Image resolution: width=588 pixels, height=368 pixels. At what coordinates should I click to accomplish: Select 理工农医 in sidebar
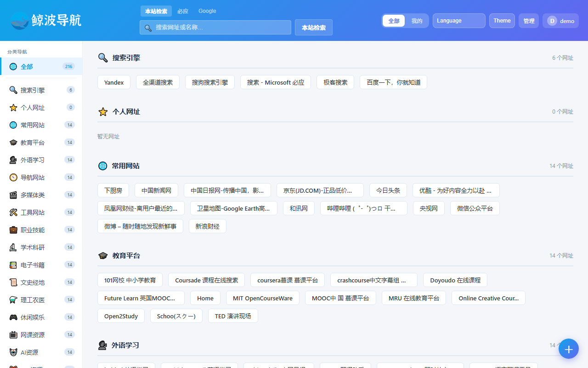pos(41,300)
